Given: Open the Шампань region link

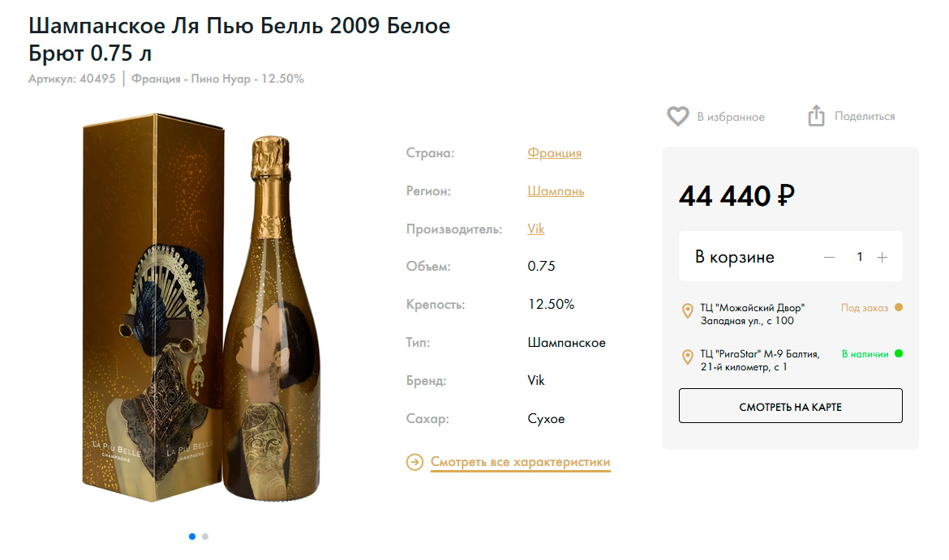Looking at the screenshot, I should coord(556,191).
